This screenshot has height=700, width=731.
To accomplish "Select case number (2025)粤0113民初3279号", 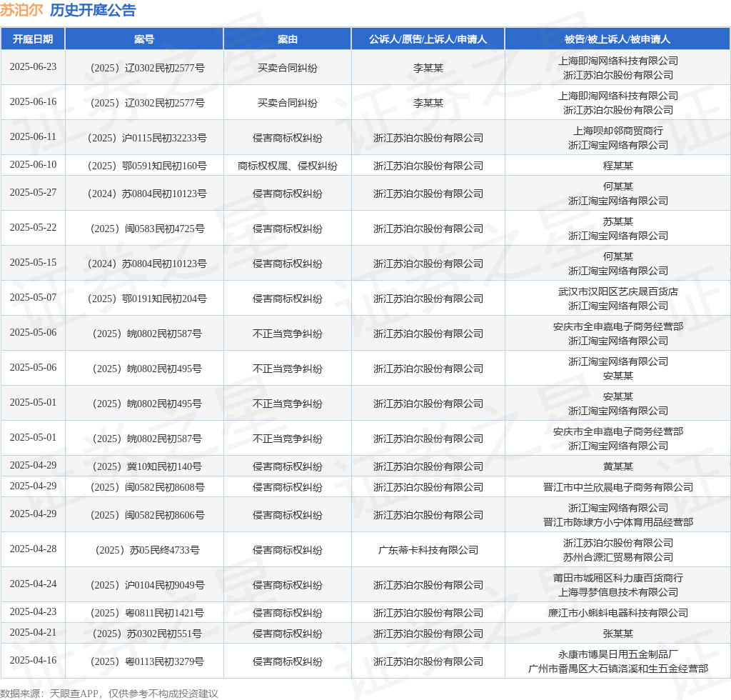I will click(147, 661).
